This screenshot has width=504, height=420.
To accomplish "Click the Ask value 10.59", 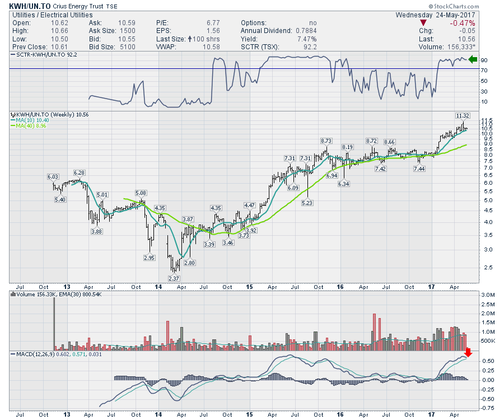I will 127,23.
